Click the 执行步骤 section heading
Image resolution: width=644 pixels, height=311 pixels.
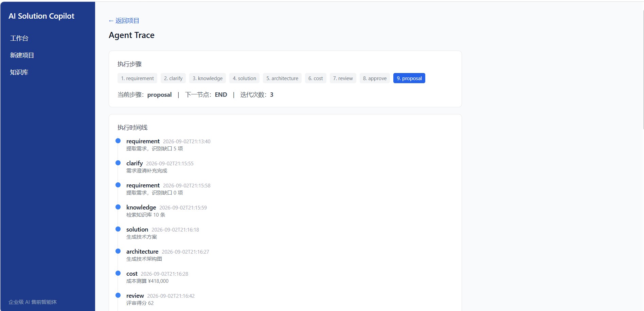(129, 64)
